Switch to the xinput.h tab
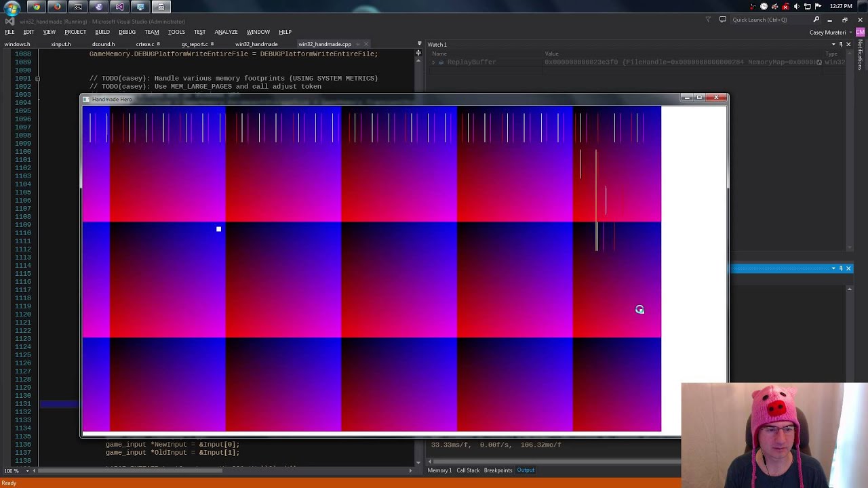 pyautogui.click(x=61, y=45)
